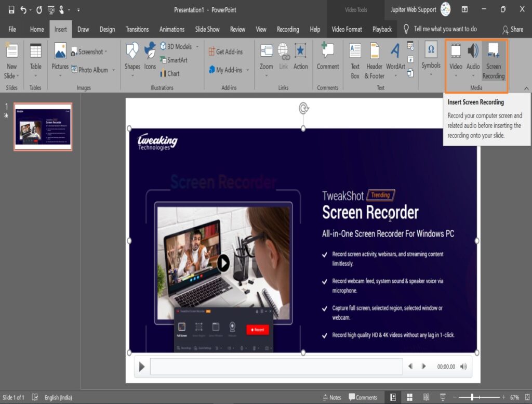
Task: Toggle the Comments pane in status bar
Action: click(363, 398)
